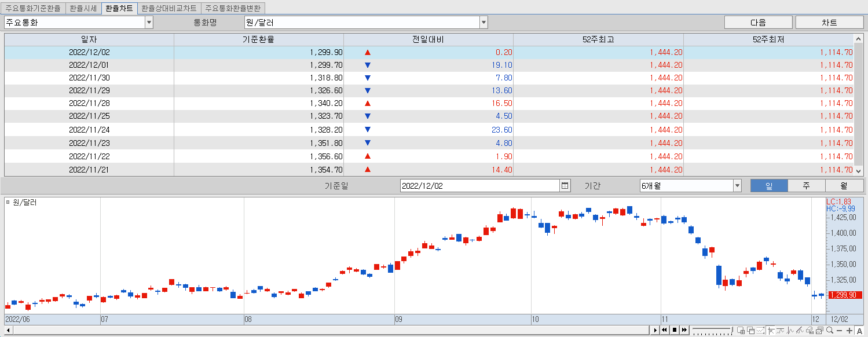Image resolution: width=868 pixels, height=337 pixels.
Task: Click the 3D box with bars icon
Action: tap(810, 330)
